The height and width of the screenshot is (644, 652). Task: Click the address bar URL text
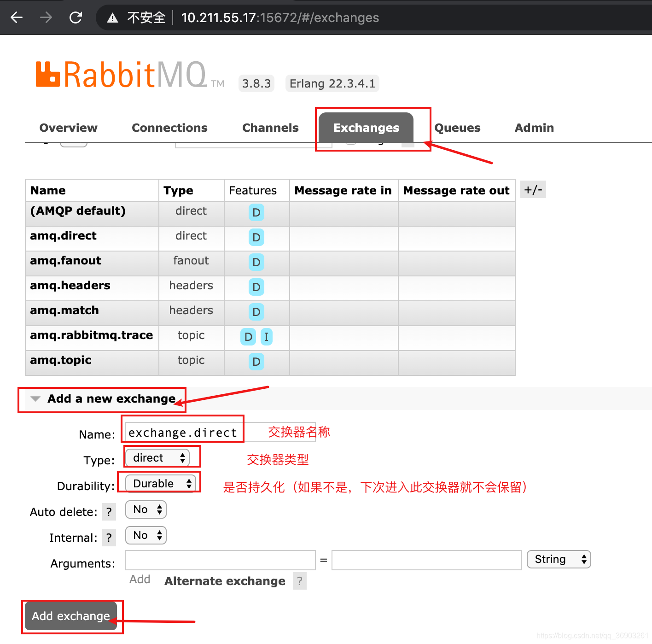[x=280, y=18]
